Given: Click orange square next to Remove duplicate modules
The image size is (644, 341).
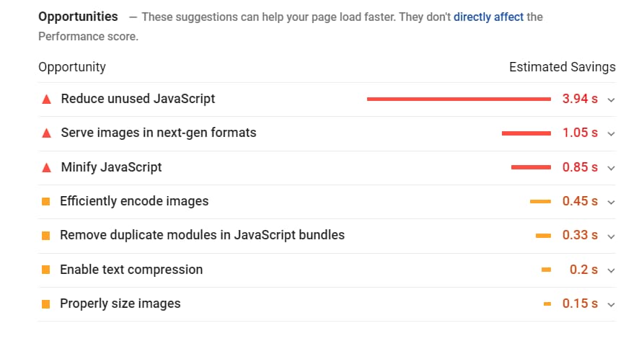Looking at the screenshot, I should pos(46,236).
